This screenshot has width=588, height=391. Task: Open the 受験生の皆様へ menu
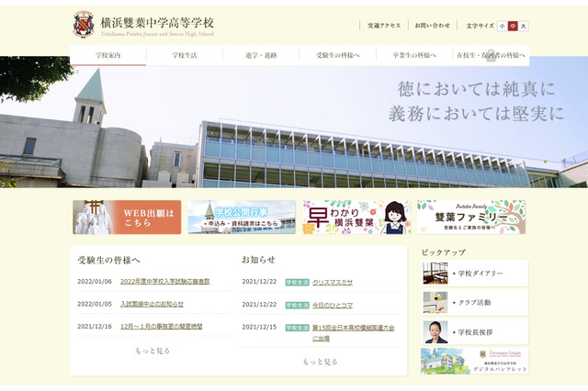(337, 55)
